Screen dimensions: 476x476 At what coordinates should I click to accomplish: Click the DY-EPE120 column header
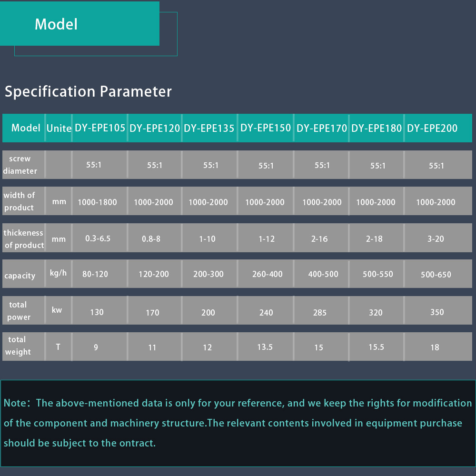[155, 128]
